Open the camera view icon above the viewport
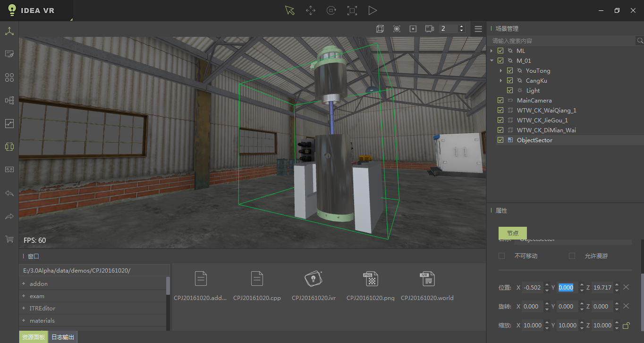644x343 pixels. [429, 28]
